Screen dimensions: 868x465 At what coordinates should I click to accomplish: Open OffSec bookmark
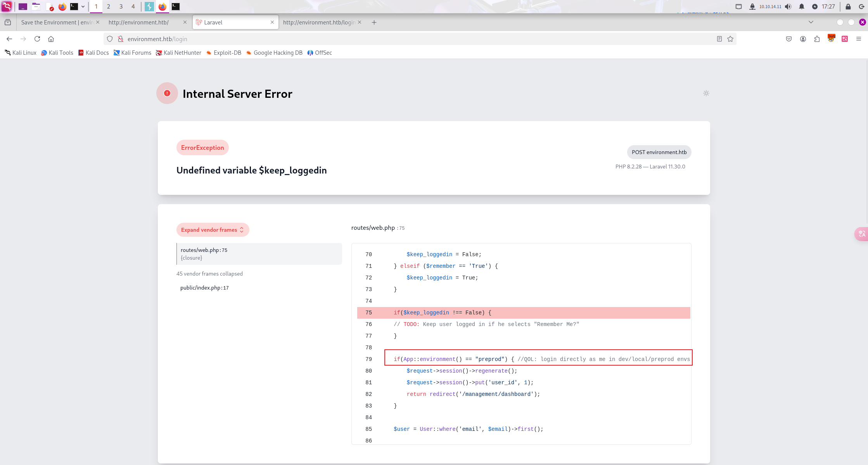320,53
